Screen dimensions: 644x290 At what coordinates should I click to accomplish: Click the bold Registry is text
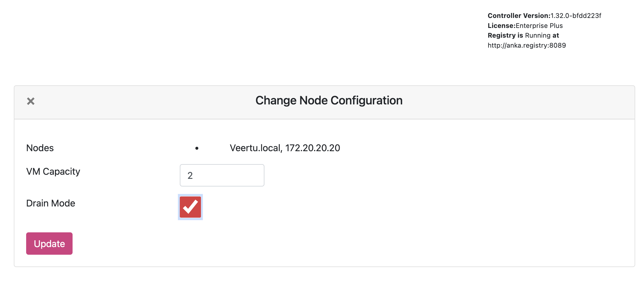coord(505,35)
